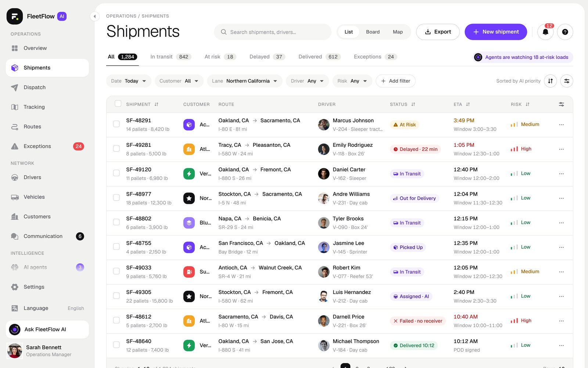
Task: Open more options for shipment SF-48977
Action: click(562, 198)
